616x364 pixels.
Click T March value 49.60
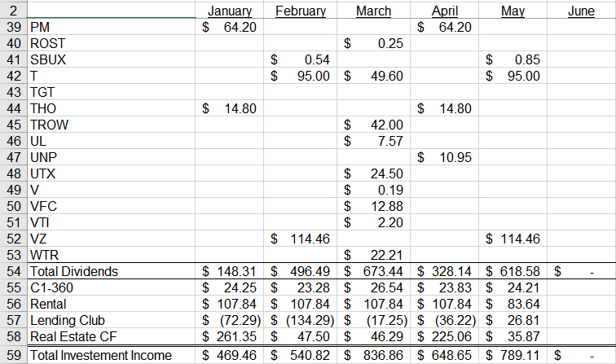coord(373,76)
